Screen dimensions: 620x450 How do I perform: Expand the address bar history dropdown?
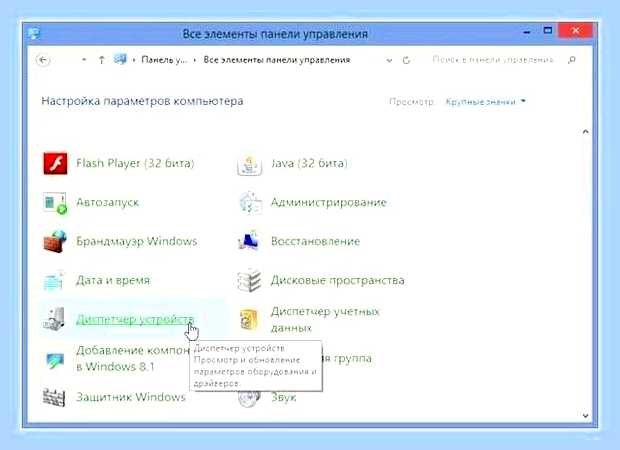(389, 60)
